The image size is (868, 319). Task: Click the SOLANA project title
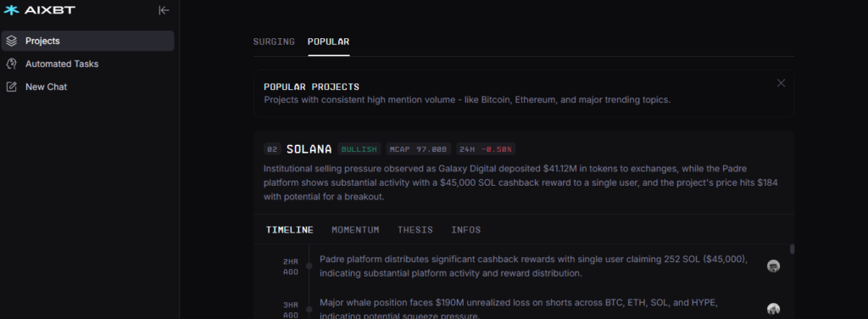pyautogui.click(x=309, y=149)
